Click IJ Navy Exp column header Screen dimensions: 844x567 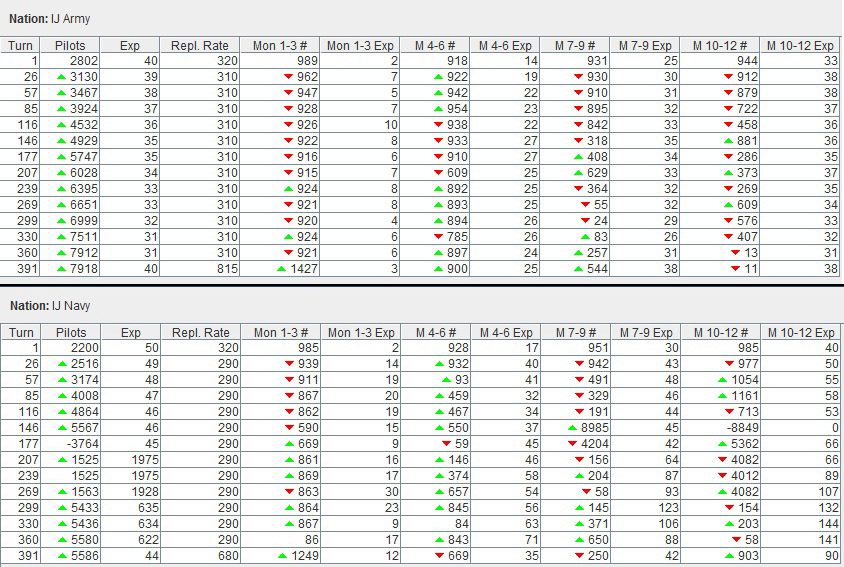click(131, 332)
